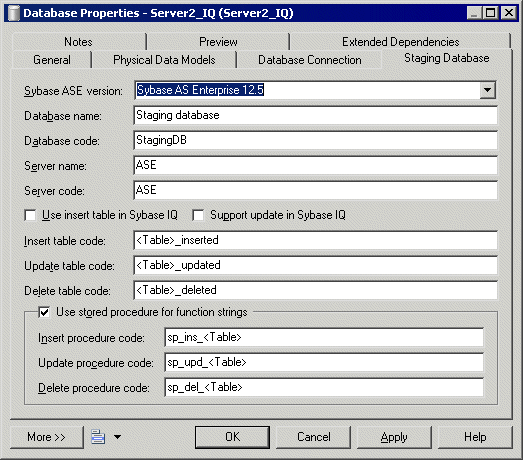The width and height of the screenshot is (523, 460).
Task: Expand dialog with More >> button
Action: [46, 437]
